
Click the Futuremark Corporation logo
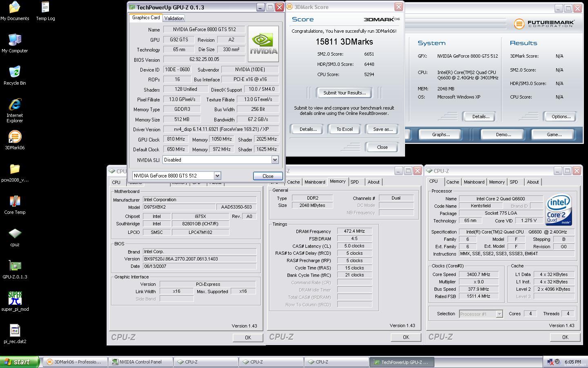click(x=544, y=24)
